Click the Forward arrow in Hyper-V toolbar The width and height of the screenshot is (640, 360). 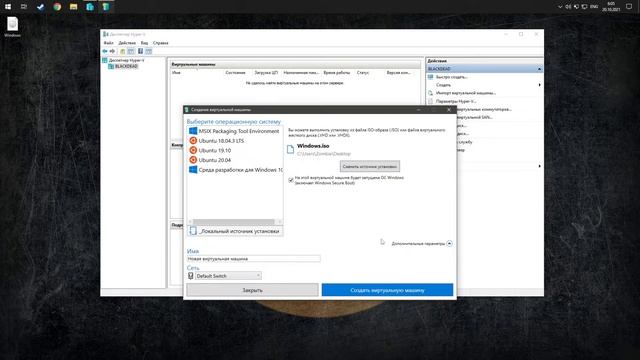pyautogui.click(x=112, y=51)
